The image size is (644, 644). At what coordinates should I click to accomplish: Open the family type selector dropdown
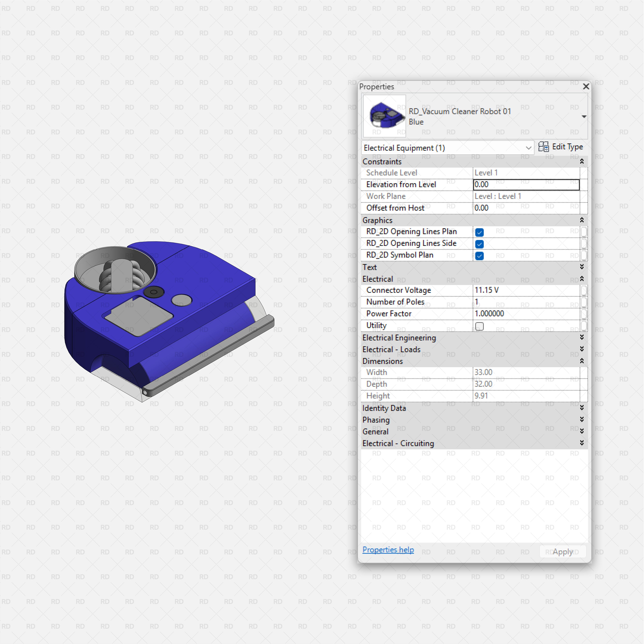click(585, 116)
